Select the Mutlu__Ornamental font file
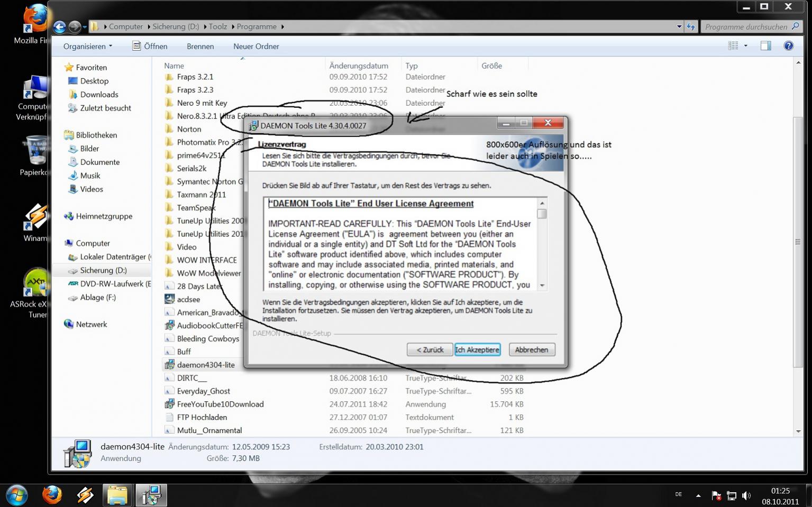 coord(209,430)
